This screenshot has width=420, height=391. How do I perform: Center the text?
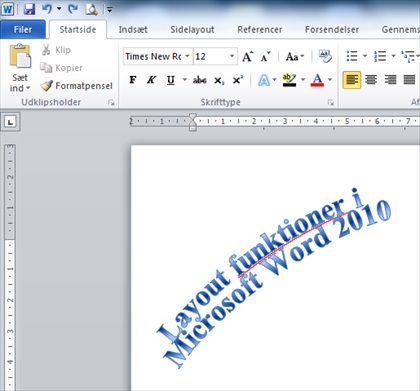pyautogui.click(x=371, y=80)
